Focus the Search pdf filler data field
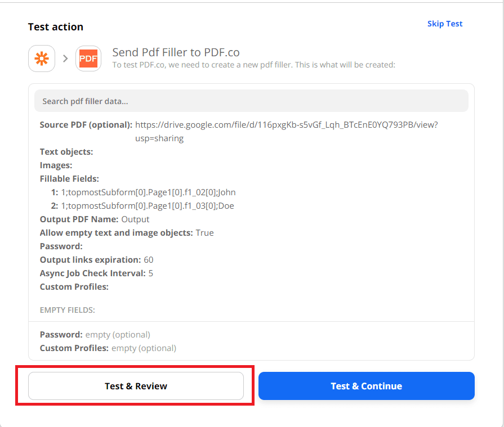This screenshot has height=427, width=504. coord(251,101)
